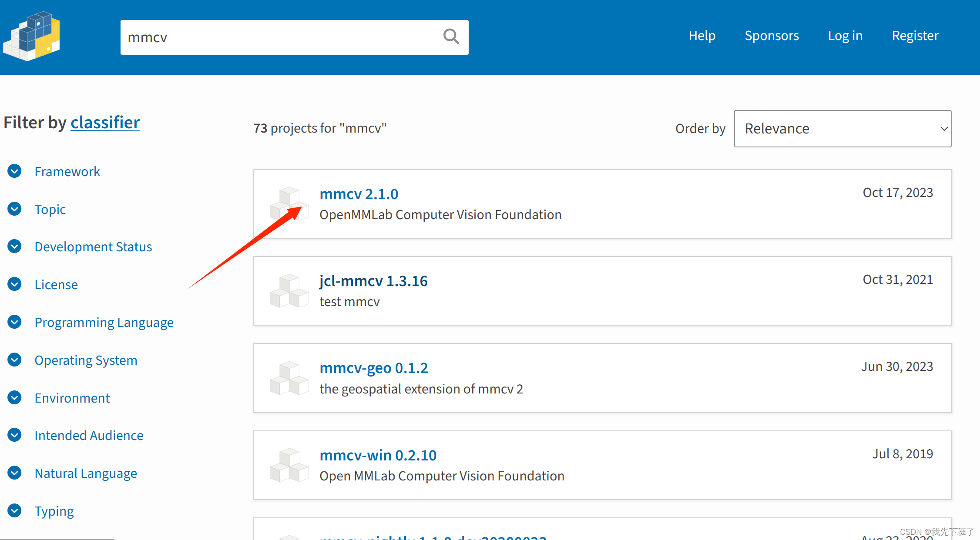Open the Sponsors page
Image resolution: width=980 pixels, height=540 pixels.
point(772,36)
